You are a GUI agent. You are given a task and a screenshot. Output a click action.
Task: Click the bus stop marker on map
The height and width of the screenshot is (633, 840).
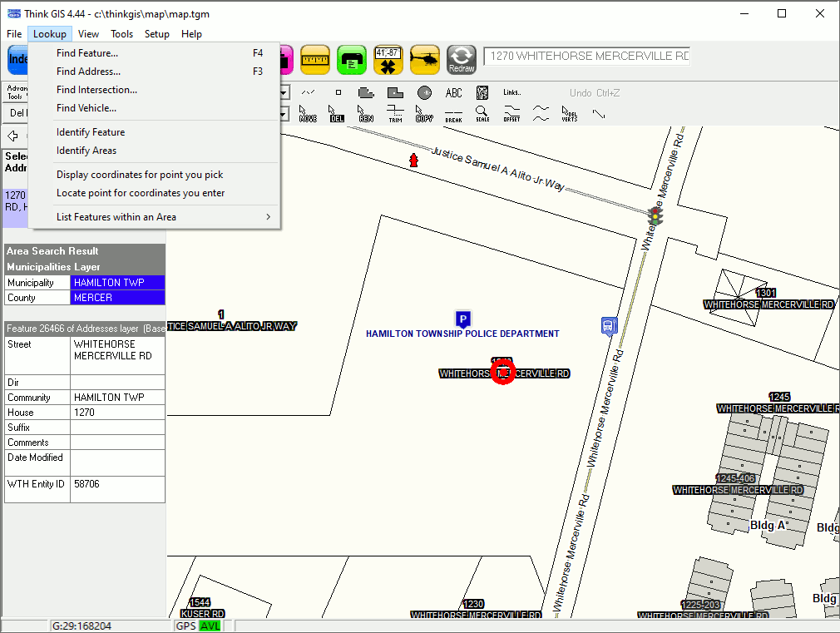[609, 326]
